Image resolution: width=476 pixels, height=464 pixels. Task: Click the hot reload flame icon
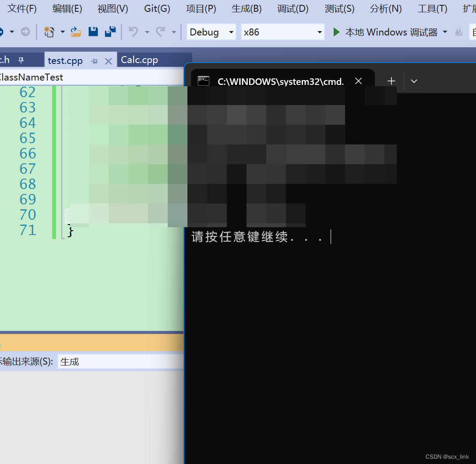point(458,32)
